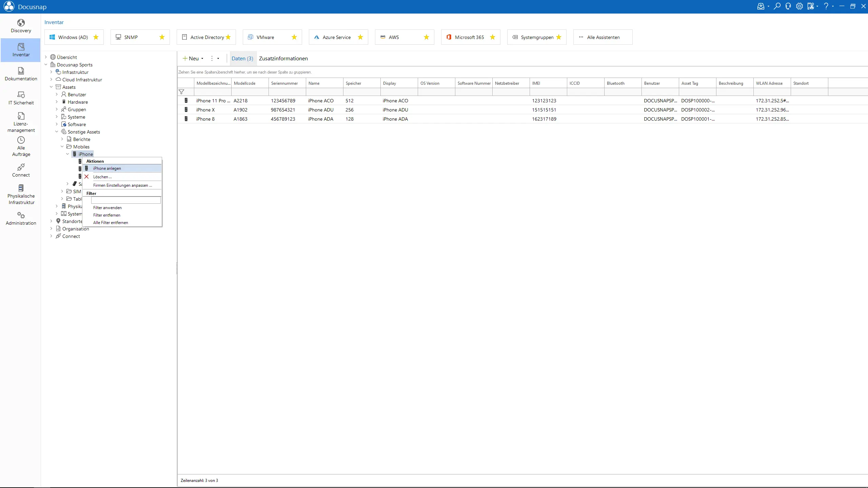
Task: Click the filter funnel icon in grid
Action: (x=182, y=92)
